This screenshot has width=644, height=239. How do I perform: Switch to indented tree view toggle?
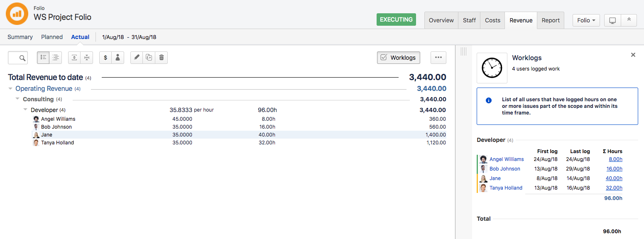click(x=55, y=58)
